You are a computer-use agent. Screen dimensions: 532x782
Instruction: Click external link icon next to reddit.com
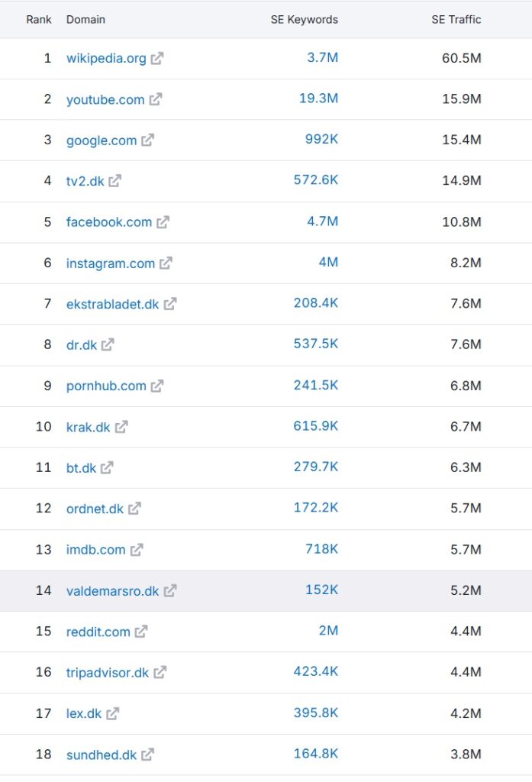point(141,632)
